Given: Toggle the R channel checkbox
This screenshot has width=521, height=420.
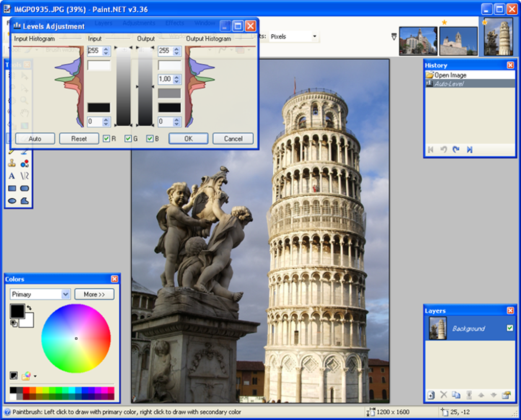Looking at the screenshot, I should coord(106,138).
